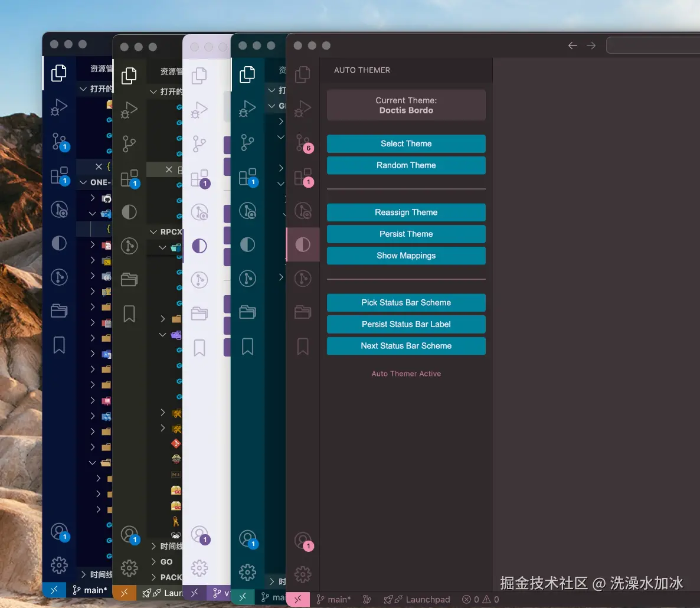This screenshot has height=608, width=700.
Task: Open Source Control with badge 6
Action: pos(303,143)
